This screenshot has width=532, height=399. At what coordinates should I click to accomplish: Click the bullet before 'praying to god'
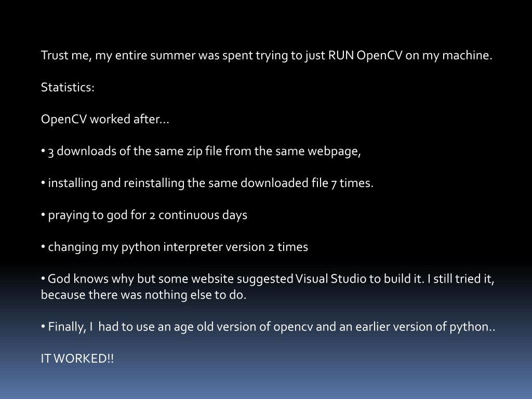(x=43, y=215)
